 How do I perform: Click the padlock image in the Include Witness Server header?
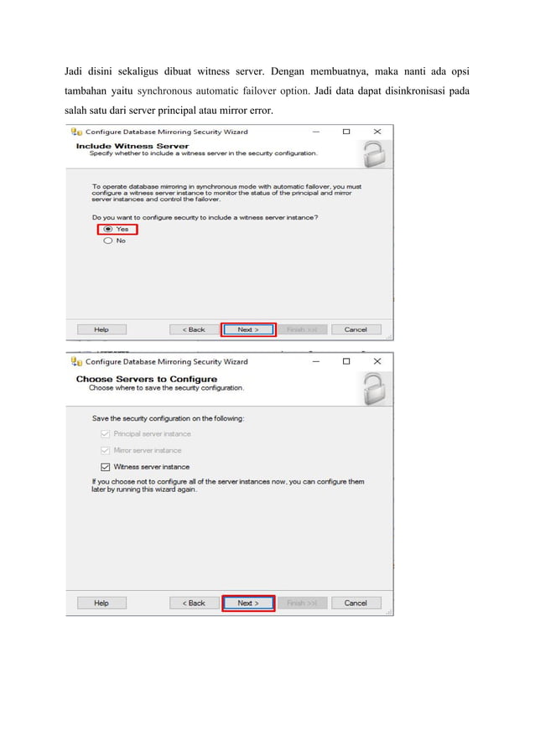click(x=374, y=154)
